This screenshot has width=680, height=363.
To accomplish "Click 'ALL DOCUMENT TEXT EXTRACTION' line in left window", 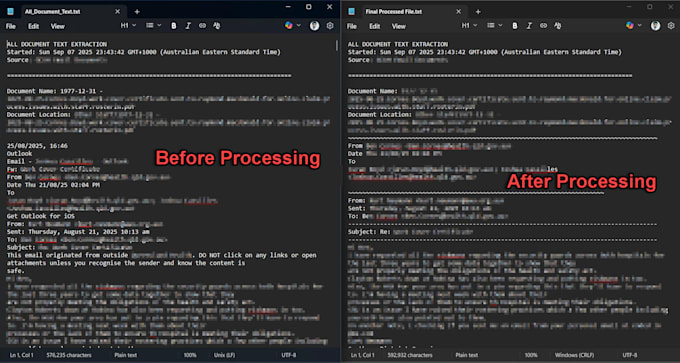I will (57, 44).
